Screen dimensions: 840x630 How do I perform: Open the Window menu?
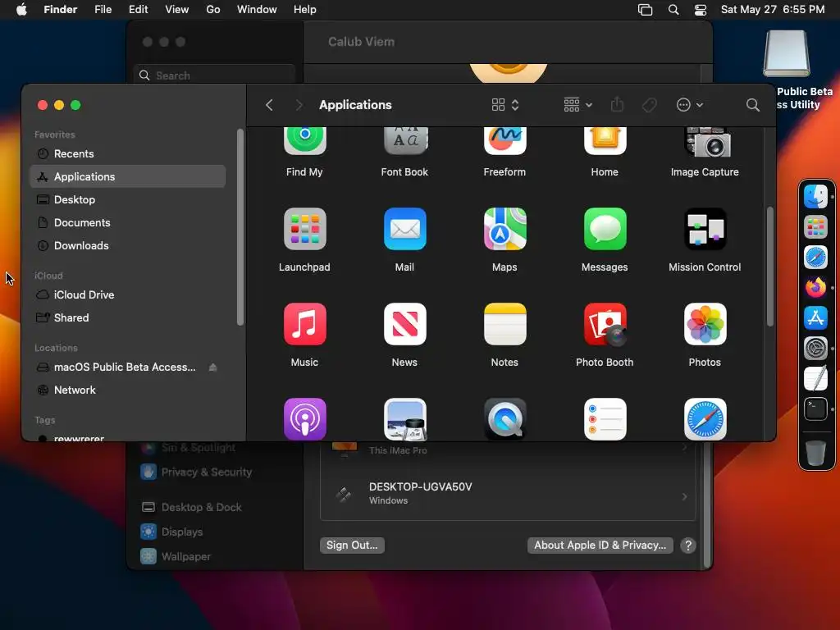(x=257, y=10)
